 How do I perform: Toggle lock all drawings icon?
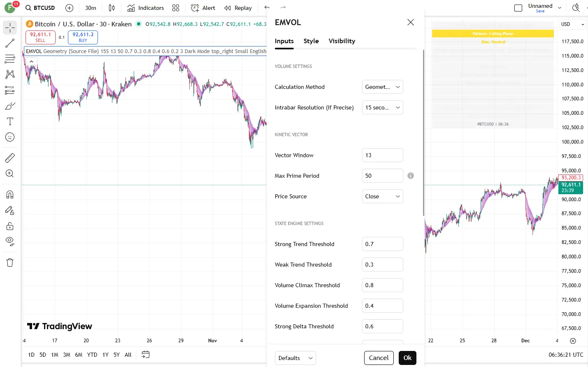click(10, 226)
